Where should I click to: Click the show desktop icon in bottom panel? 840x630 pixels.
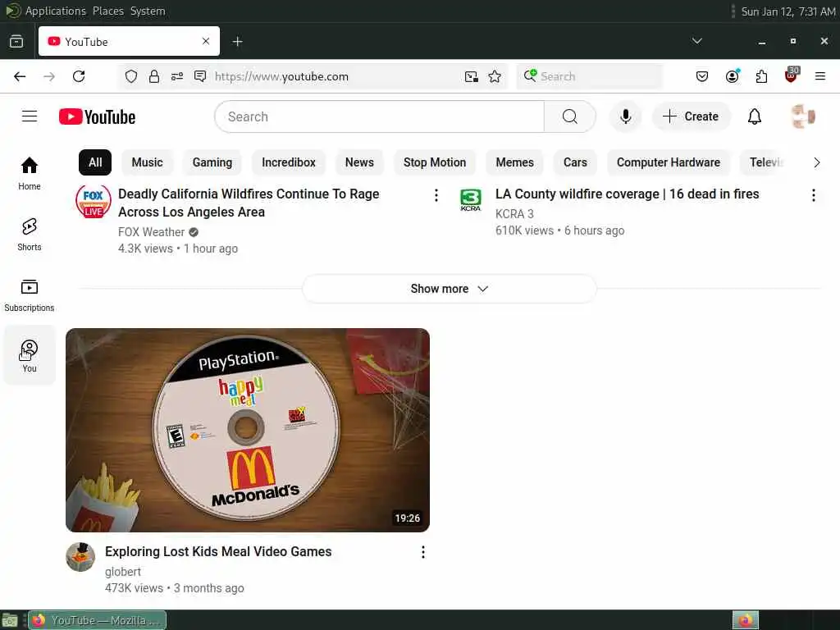coord(10,620)
